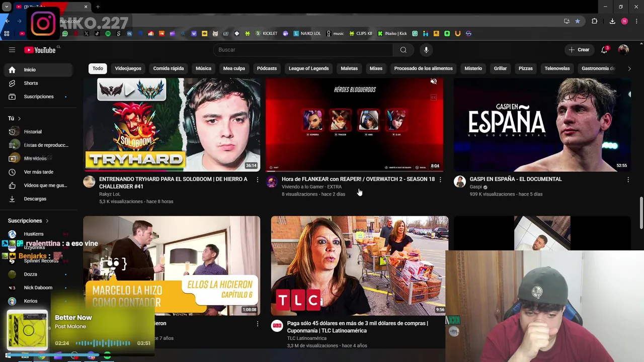Open options for GASPI EN ESPAÑA video
The image size is (644, 362).
pyautogui.click(x=628, y=179)
